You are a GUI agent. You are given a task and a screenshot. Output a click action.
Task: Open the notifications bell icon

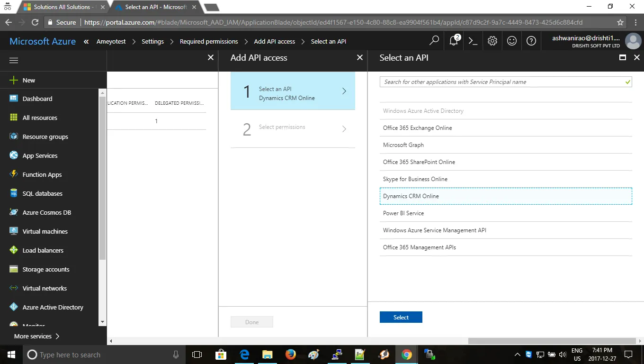point(454,41)
